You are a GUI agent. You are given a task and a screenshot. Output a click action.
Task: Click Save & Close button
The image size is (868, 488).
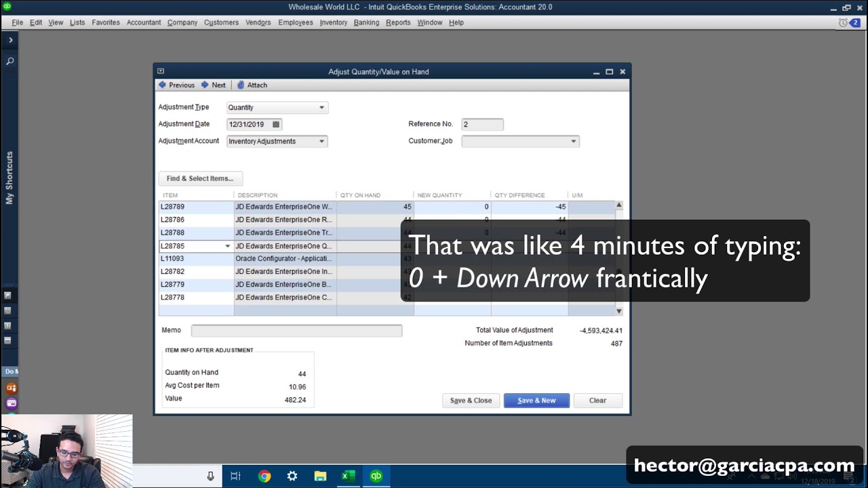tap(471, 401)
